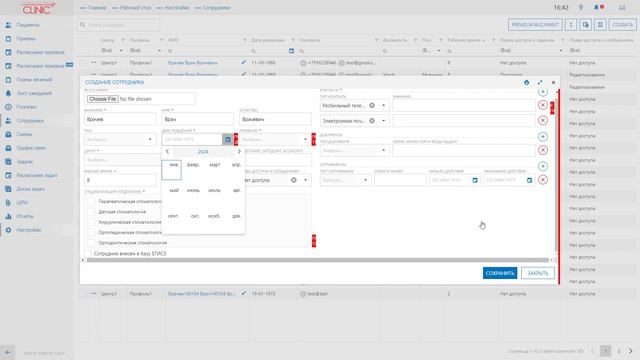Screen dimensions: 640x360
Task: Click СОЗДАТЬ button in grid toolbar
Action: (x=622, y=25)
